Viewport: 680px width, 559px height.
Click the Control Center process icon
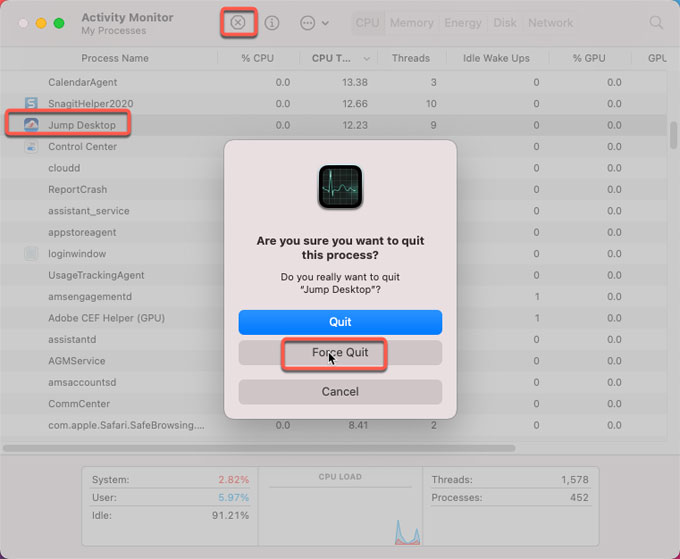point(31,147)
